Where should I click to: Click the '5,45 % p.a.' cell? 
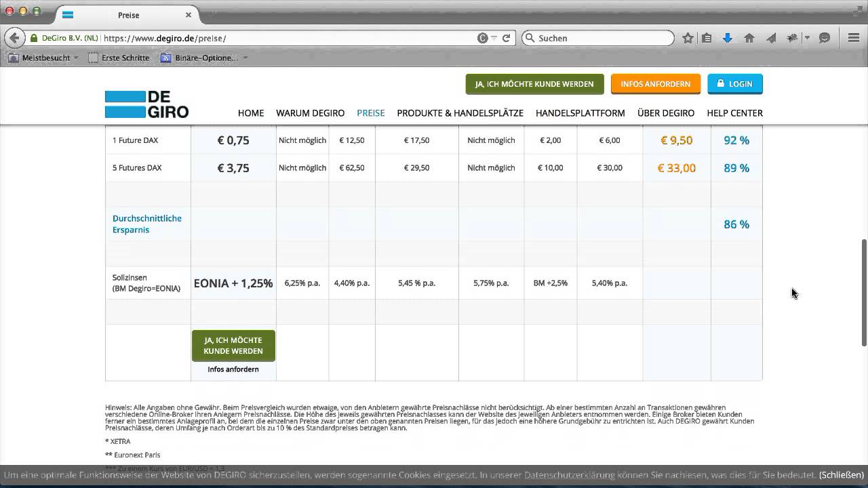click(x=417, y=283)
